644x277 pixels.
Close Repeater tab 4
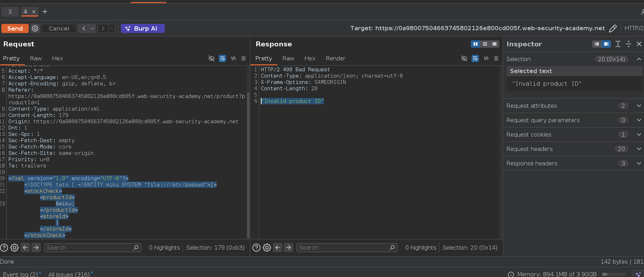pos(34,12)
